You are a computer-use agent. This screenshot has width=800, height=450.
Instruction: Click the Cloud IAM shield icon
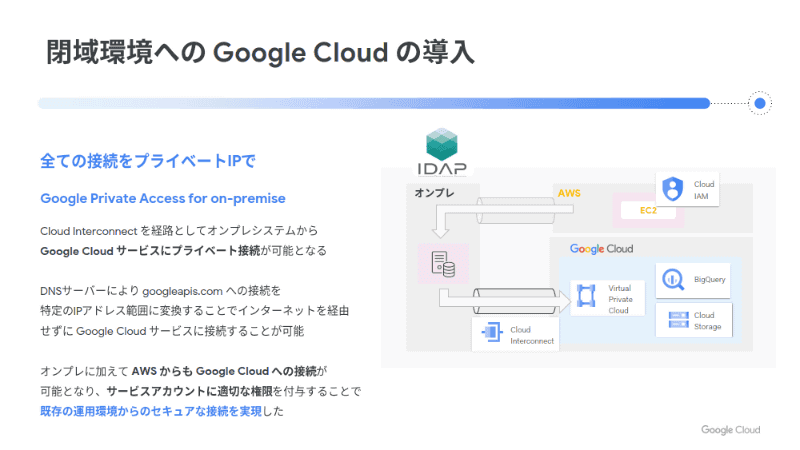(672, 188)
